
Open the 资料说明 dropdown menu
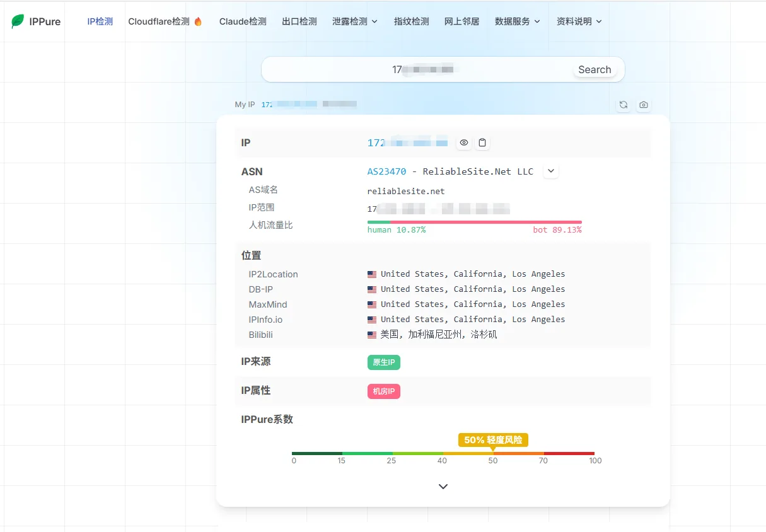[x=579, y=21]
